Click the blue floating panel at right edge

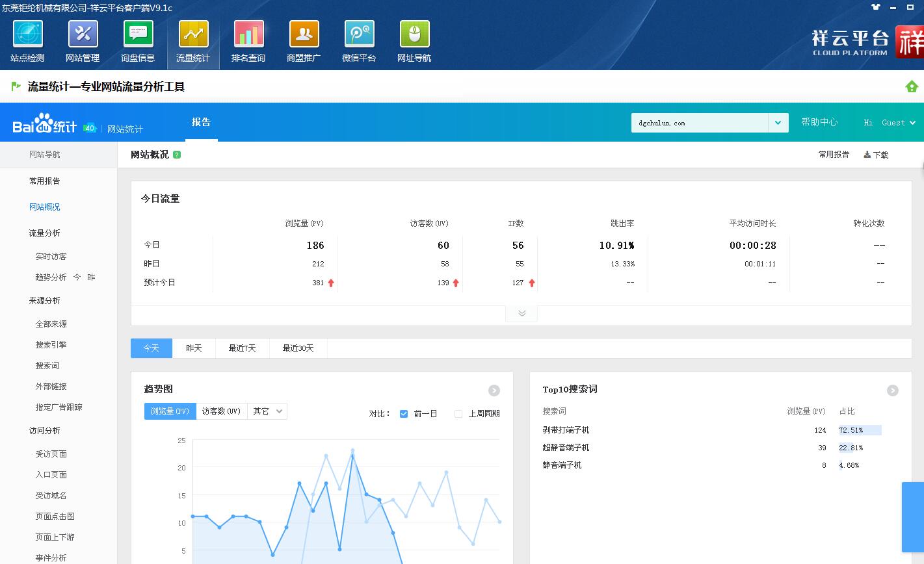(913, 517)
